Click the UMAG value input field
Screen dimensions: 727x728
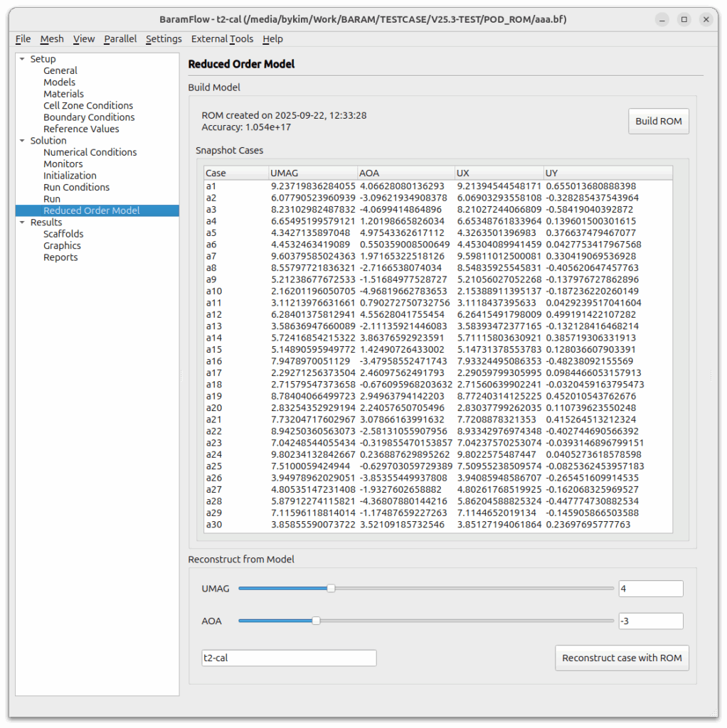[x=650, y=589]
